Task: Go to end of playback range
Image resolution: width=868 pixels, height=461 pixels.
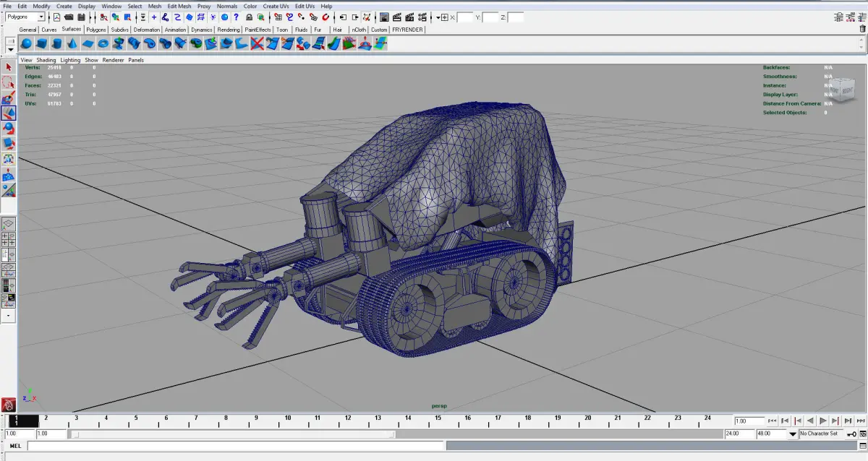Action: click(861, 421)
